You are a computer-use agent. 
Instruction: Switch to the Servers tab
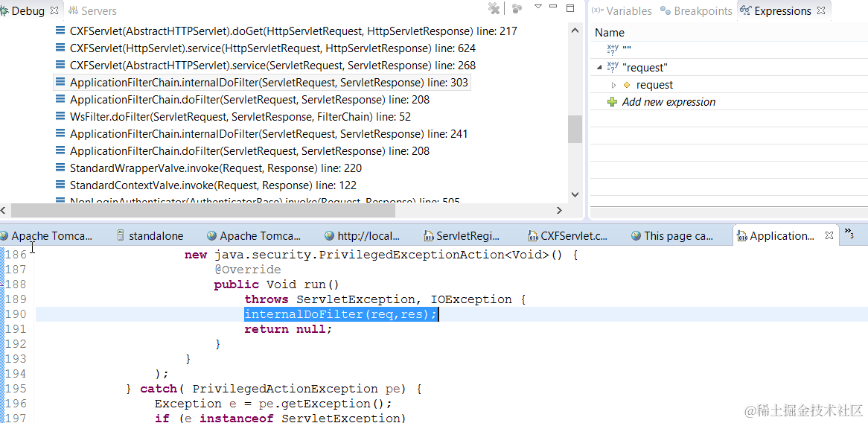point(92,10)
